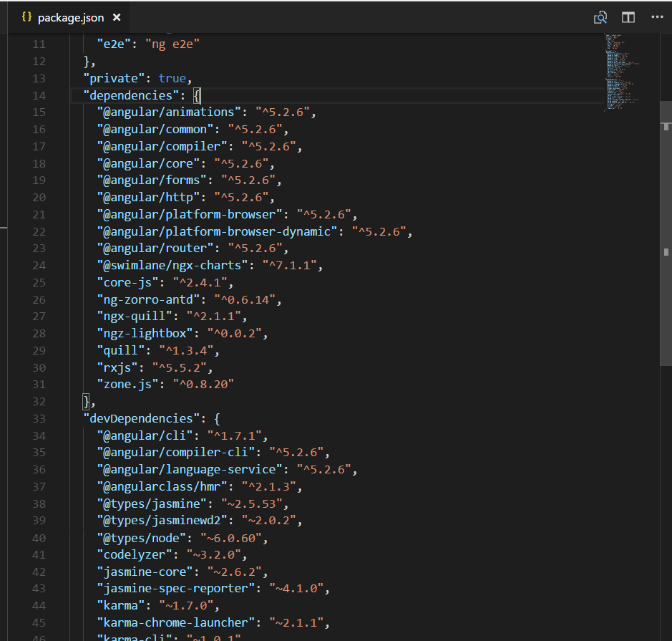Click "@angular/forms" key

[152, 180]
